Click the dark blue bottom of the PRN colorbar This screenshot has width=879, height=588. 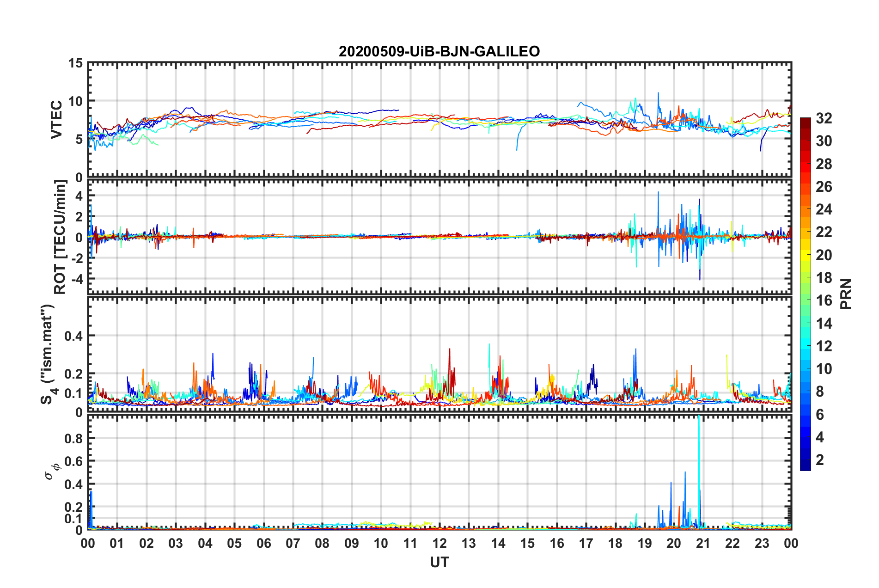(806, 465)
